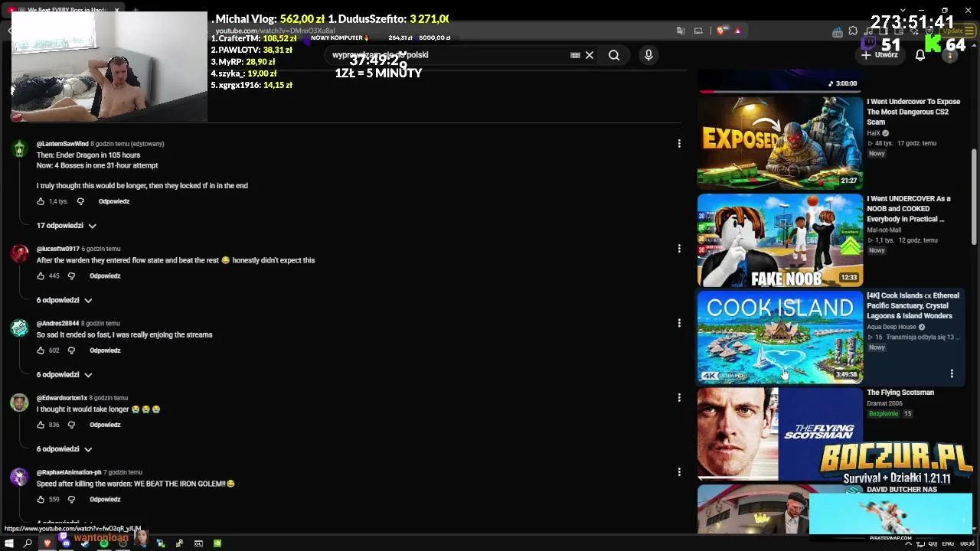Click @Andres28844's profile avatar
Screen dimensions: 980x551
tap(19, 328)
